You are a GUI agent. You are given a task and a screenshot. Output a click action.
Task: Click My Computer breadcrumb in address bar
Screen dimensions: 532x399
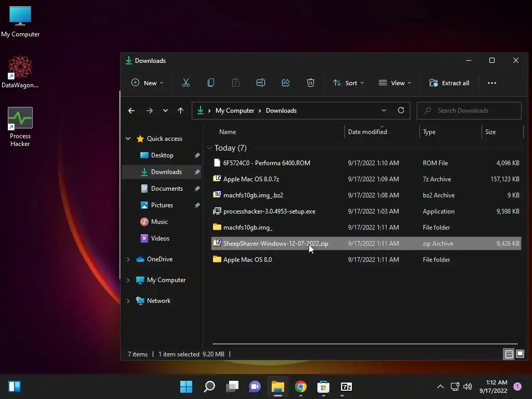[x=235, y=111]
